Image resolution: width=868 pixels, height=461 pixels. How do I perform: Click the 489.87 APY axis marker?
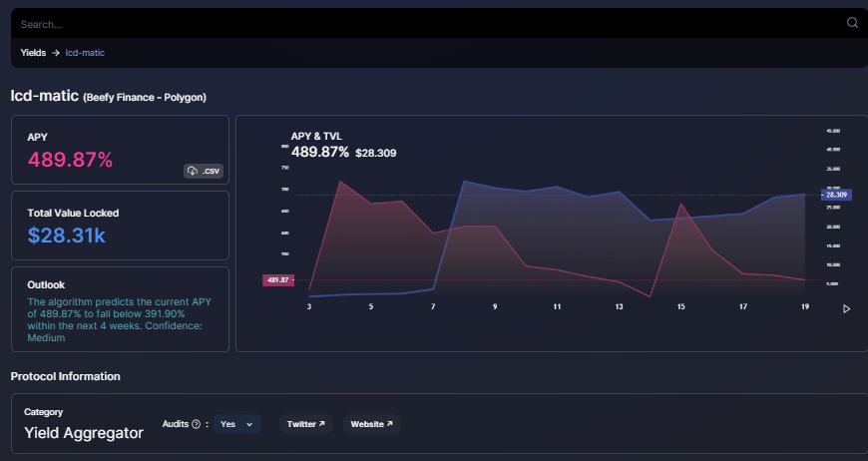[278, 280]
